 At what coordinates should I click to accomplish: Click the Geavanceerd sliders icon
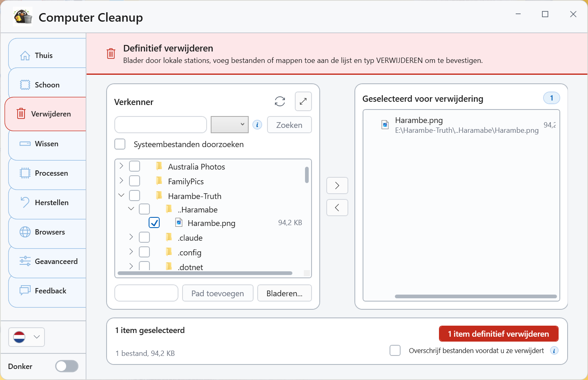tap(25, 262)
